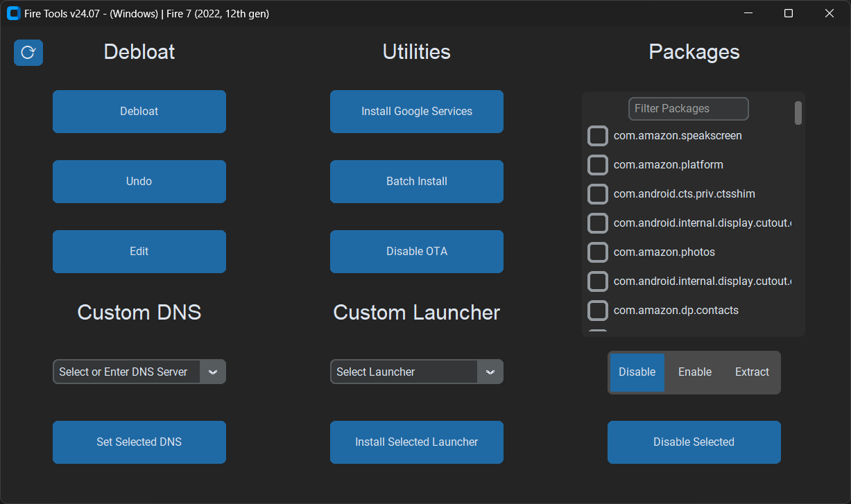Check the cutout package below com.amazon.photos

(x=598, y=281)
